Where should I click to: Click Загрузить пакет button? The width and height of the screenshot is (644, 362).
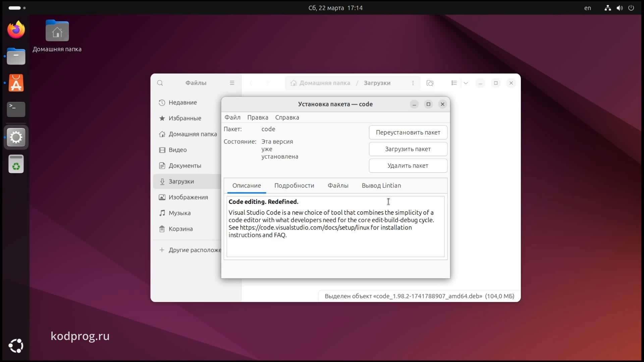[408, 149]
